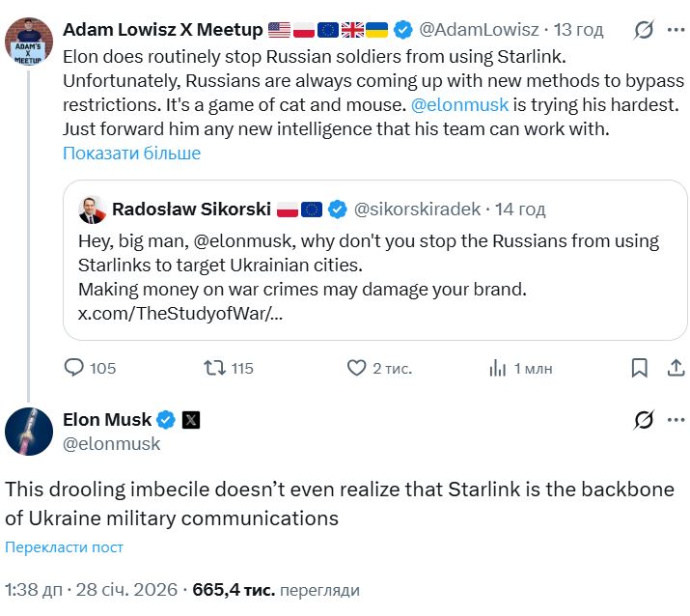Click the Grok icon on Elon Musk's post
Screen dimensions: 690x616
(644, 419)
